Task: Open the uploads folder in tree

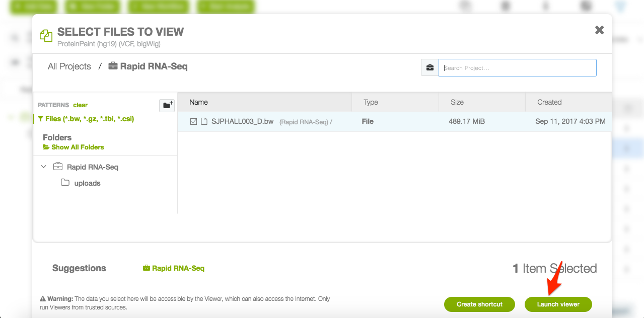Action: (87, 183)
